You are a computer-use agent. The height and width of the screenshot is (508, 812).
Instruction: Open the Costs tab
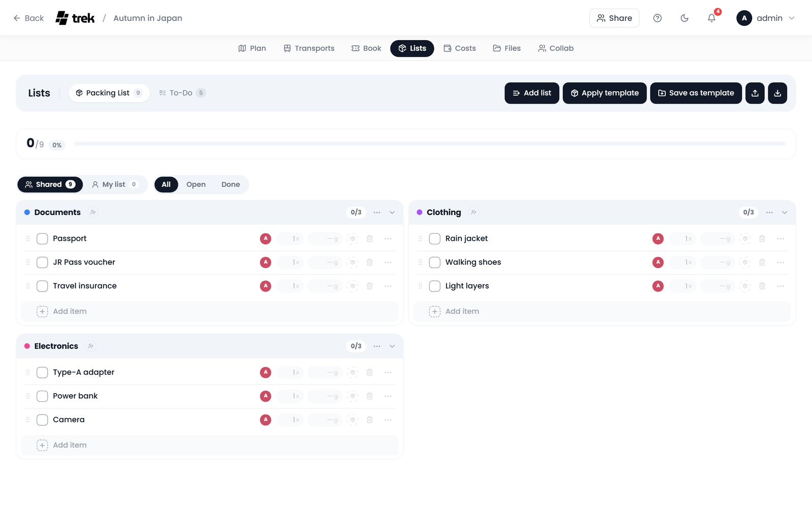pyautogui.click(x=459, y=48)
